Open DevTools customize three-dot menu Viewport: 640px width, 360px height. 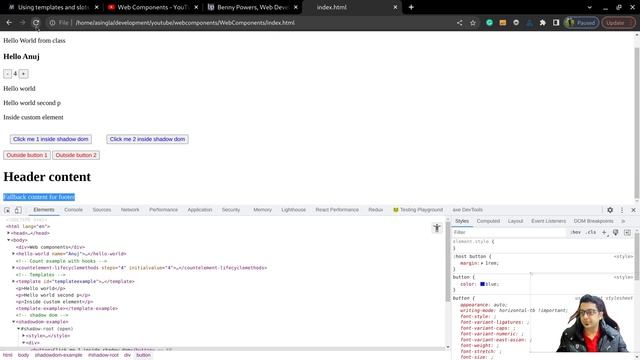point(622,210)
